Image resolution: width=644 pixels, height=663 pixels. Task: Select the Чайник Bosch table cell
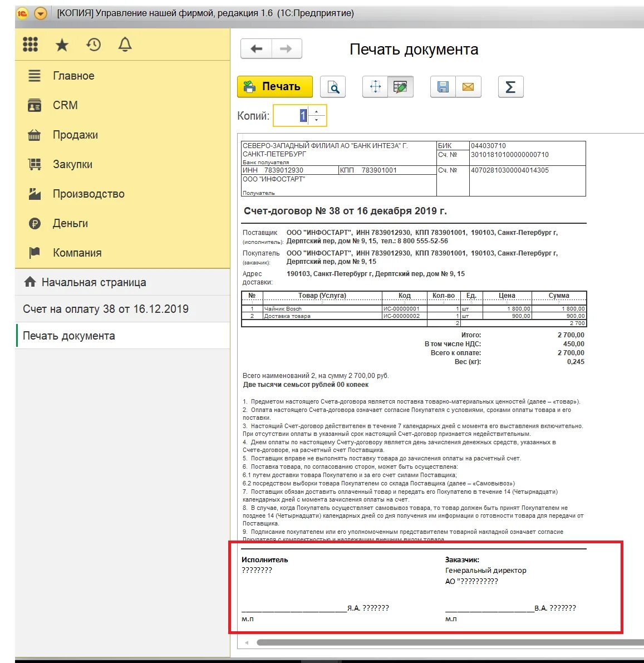pyautogui.click(x=322, y=308)
